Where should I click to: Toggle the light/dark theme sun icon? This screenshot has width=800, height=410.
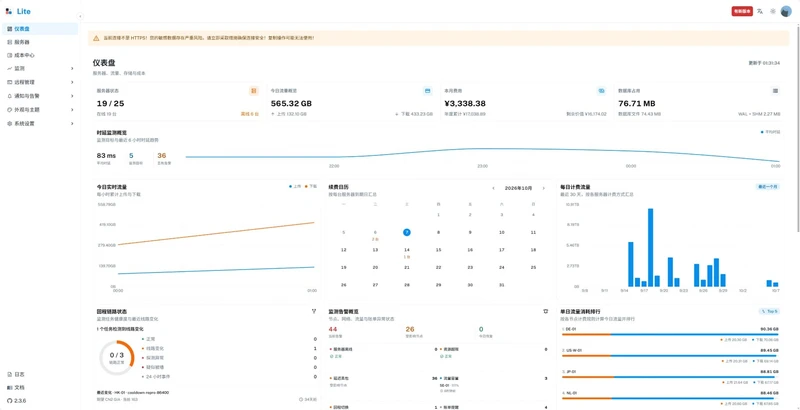[x=773, y=11]
